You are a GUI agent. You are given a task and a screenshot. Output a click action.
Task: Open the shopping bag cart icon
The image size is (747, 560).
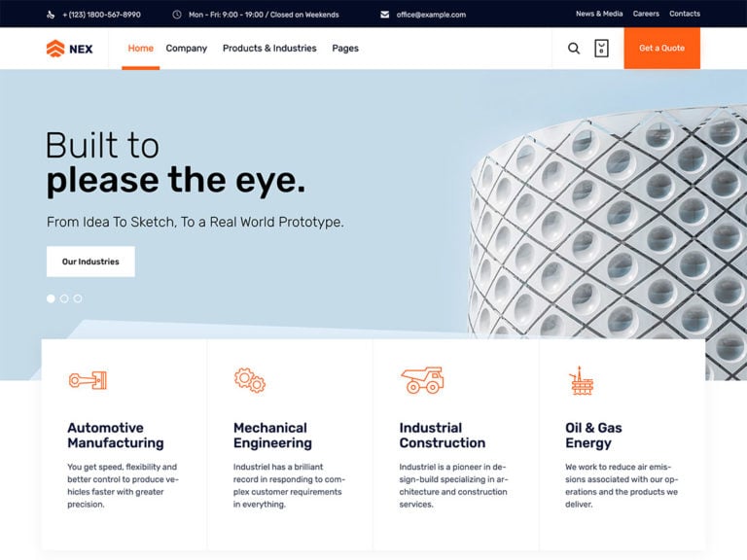tap(601, 48)
